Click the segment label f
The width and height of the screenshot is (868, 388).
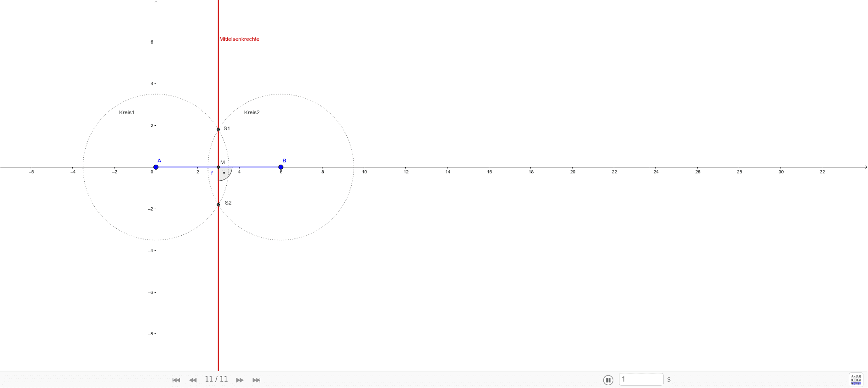pos(212,173)
